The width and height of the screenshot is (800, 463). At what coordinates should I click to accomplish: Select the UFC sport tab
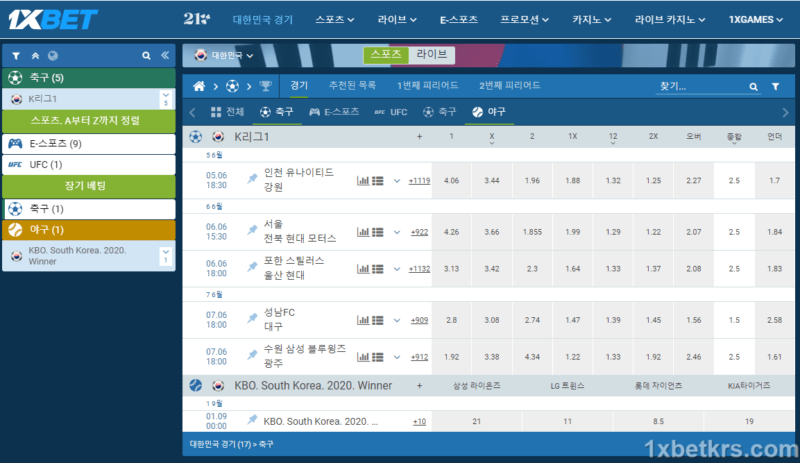point(391,112)
